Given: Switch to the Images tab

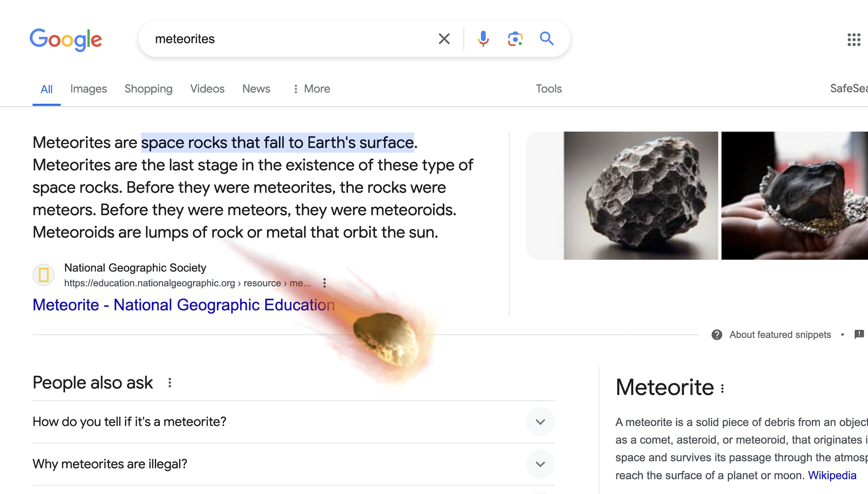Looking at the screenshot, I should click(x=89, y=89).
